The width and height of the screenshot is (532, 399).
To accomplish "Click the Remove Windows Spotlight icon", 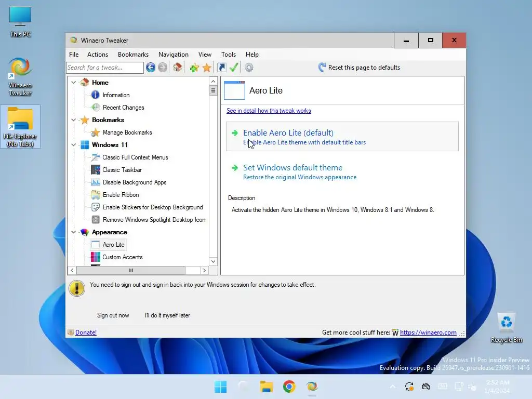I will click(96, 220).
